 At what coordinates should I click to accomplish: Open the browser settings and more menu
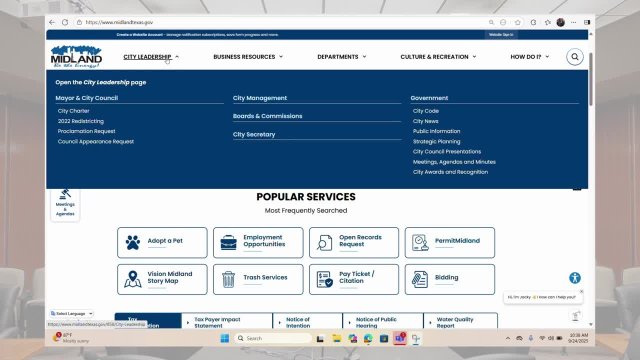click(x=573, y=22)
